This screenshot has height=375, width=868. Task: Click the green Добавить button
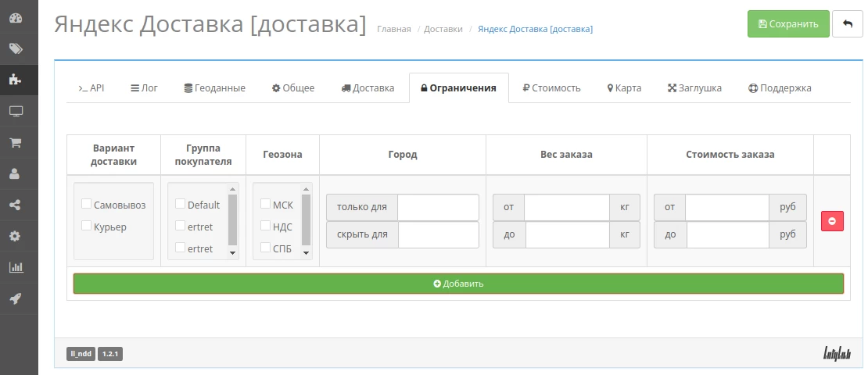[458, 284]
